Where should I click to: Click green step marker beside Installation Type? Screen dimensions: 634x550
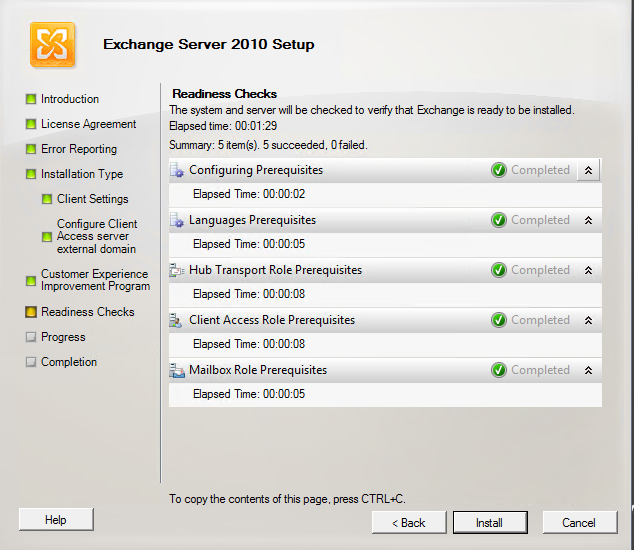point(31,174)
